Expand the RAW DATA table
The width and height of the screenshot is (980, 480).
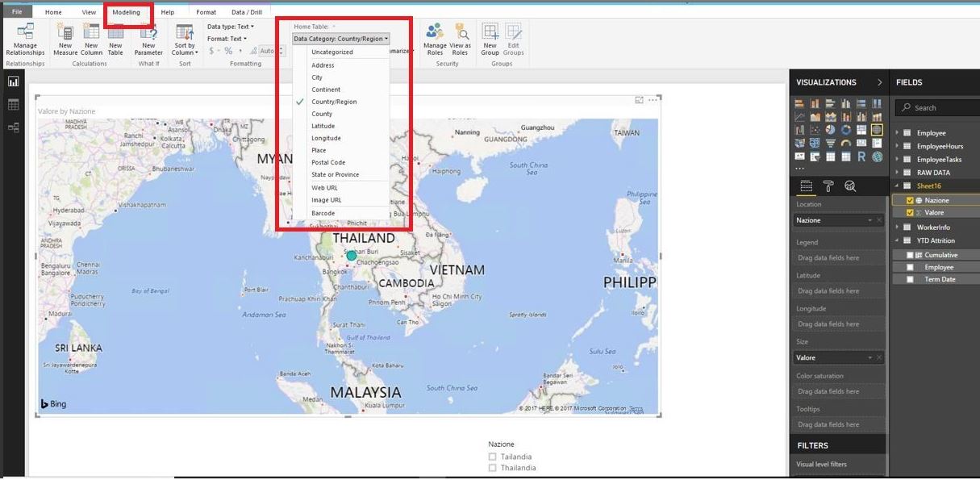(898, 173)
